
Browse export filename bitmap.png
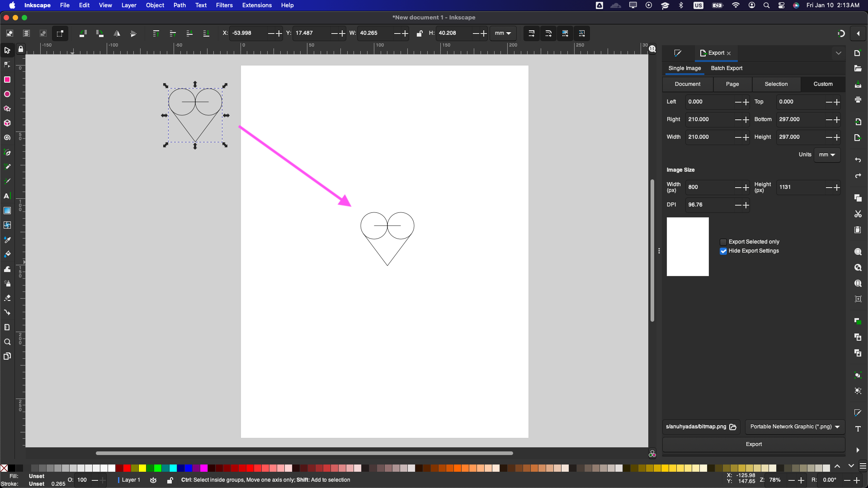(733, 427)
